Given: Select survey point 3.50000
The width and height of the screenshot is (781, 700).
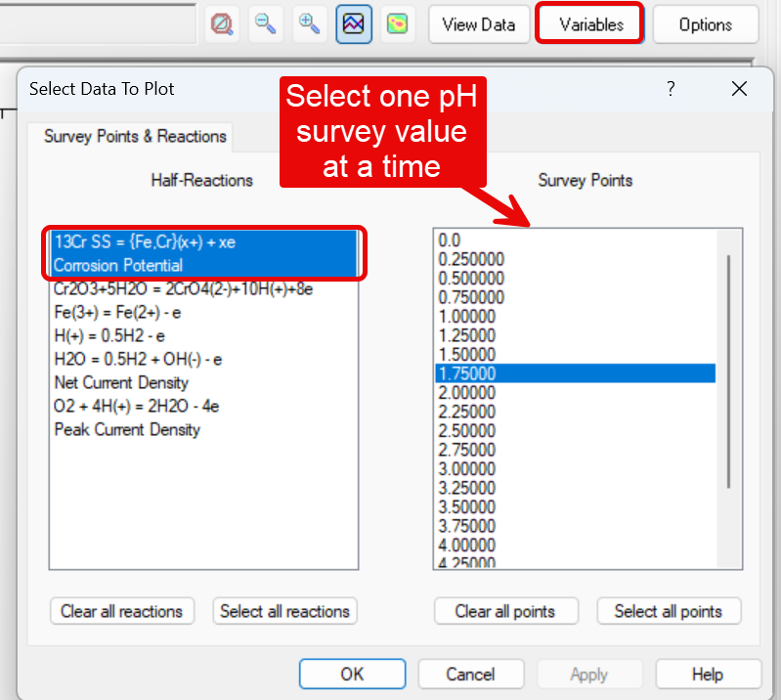Looking at the screenshot, I should 576,506.
